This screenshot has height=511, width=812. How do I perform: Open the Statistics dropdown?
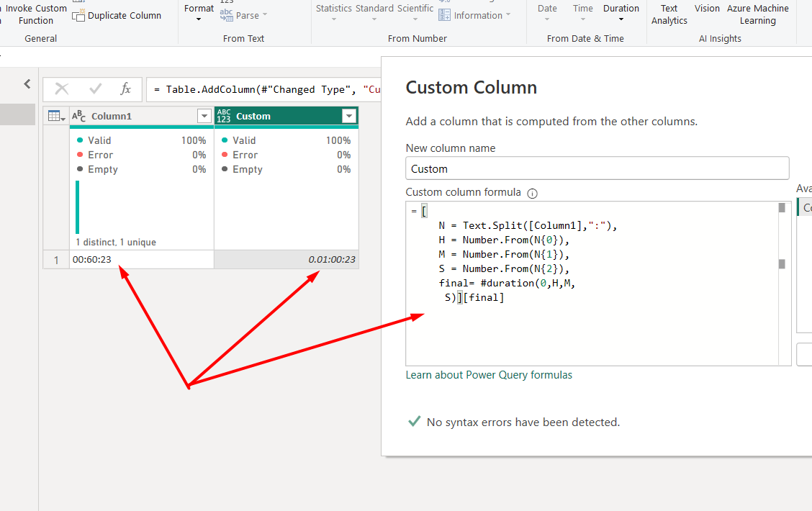click(333, 13)
